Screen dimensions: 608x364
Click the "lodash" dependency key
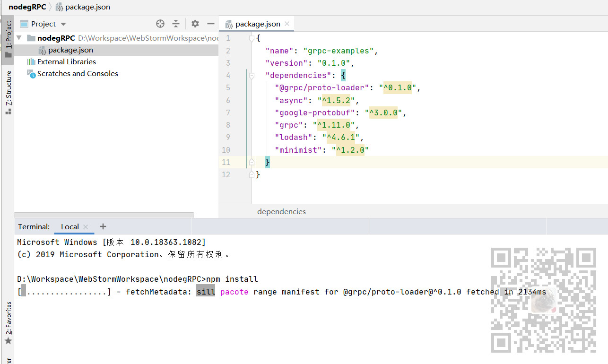coord(293,137)
